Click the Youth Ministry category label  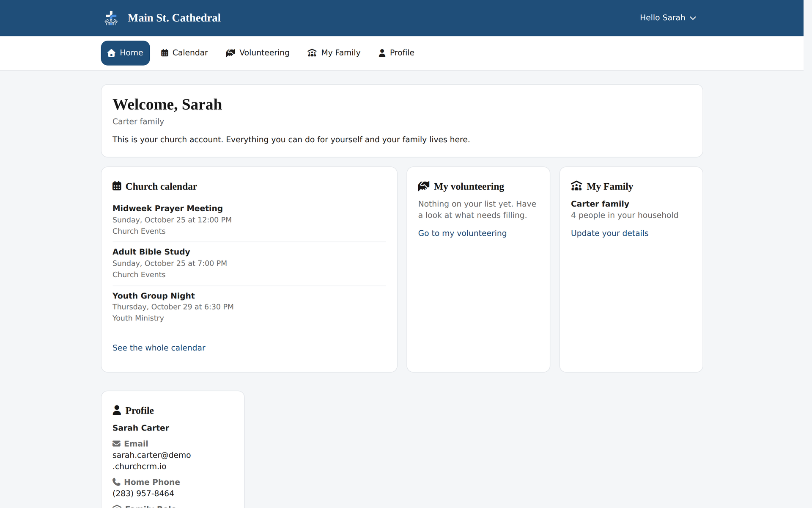[138, 318]
